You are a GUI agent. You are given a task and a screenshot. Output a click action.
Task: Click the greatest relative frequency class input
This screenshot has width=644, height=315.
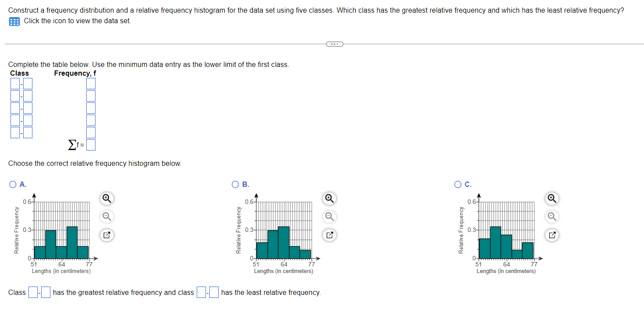(32, 292)
